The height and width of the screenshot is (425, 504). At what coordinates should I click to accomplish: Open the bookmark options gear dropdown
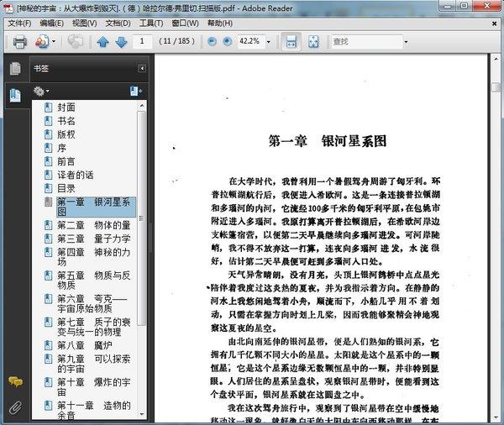pos(41,92)
